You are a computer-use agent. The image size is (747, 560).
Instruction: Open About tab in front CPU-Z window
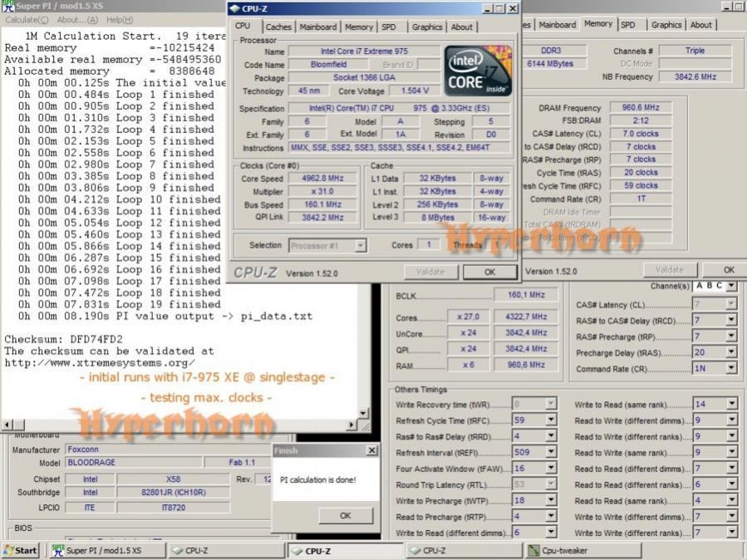(x=462, y=27)
